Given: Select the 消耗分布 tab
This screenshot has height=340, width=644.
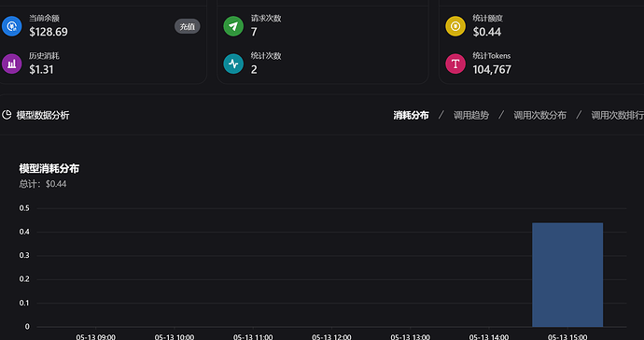Looking at the screenshot, I should pyautogui.click(x=411, y=116).
